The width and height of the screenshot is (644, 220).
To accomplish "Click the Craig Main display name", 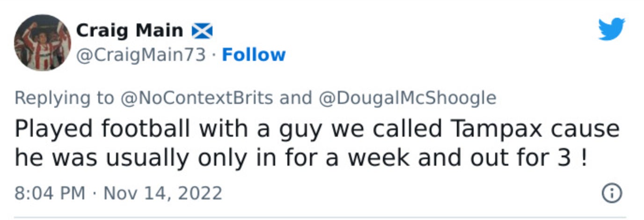I will pos(129,31).
